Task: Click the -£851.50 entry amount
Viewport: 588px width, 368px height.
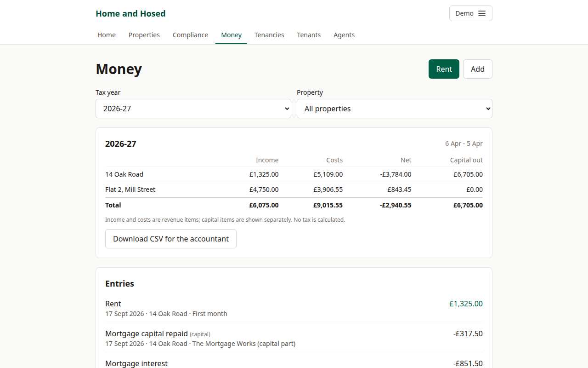Action: click(468, 363)
